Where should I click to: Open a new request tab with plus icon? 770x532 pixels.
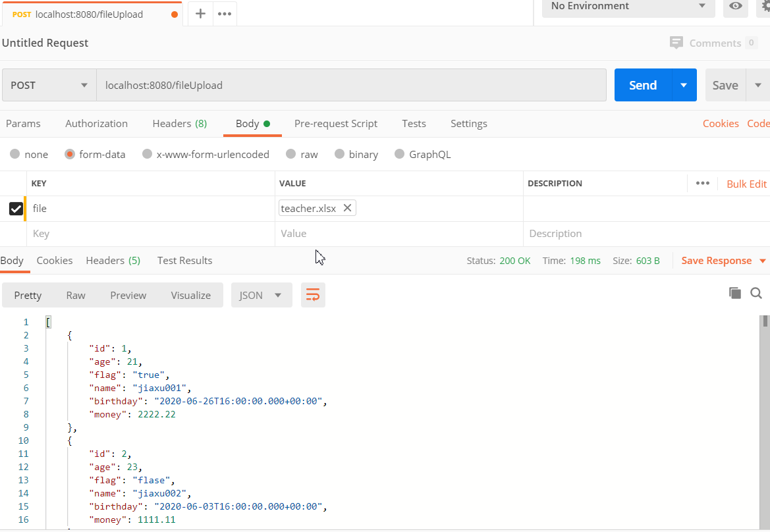point(200,14)
